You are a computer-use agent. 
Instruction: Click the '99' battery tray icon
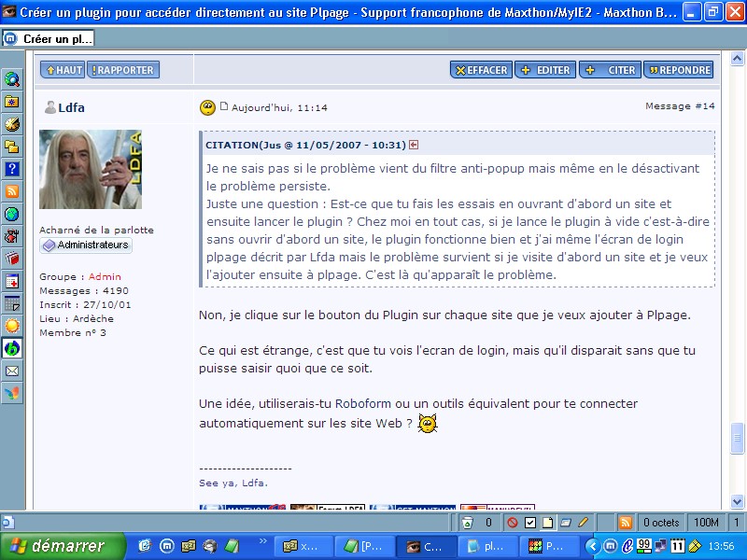pyautogui.click(x=644, y=546)
